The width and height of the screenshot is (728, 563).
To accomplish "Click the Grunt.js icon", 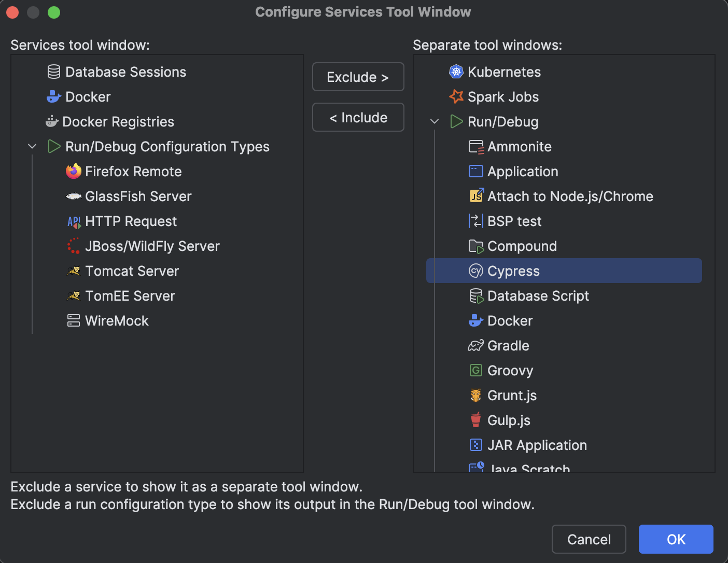I will click(x=475, y=395).
